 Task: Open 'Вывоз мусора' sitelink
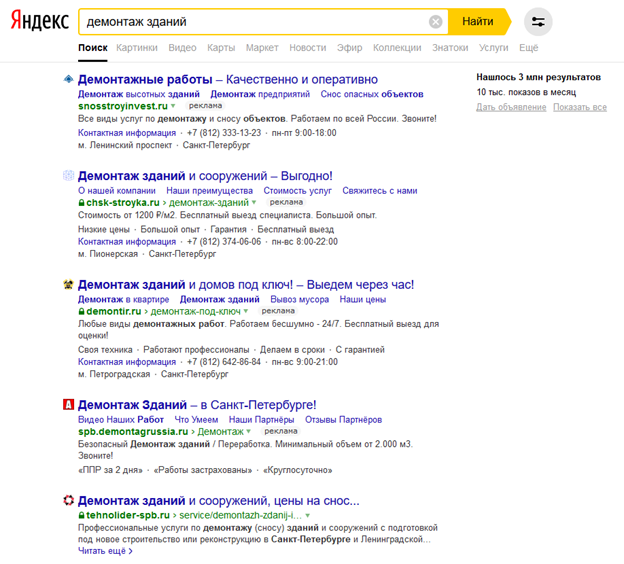click(299, 299)
